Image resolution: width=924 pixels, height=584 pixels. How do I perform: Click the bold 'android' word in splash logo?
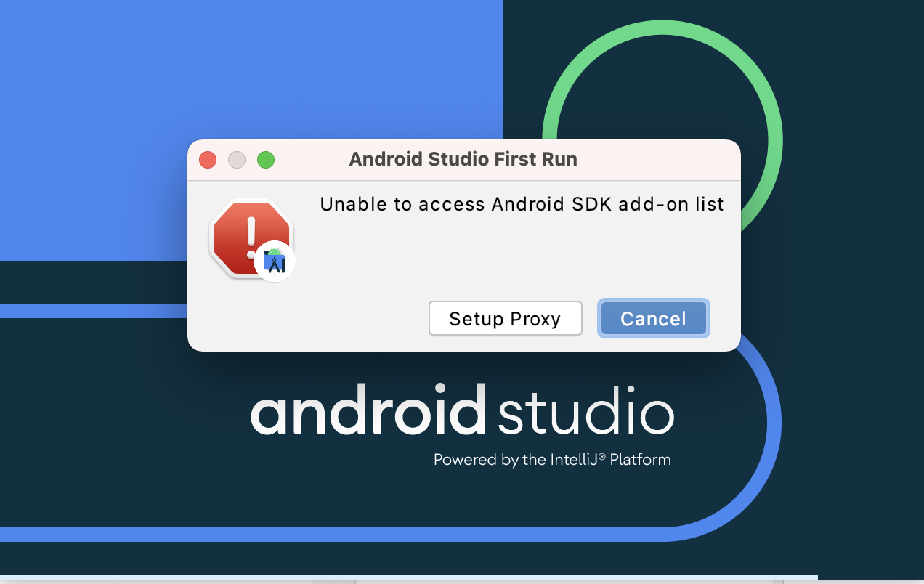(x=368, y=410)
